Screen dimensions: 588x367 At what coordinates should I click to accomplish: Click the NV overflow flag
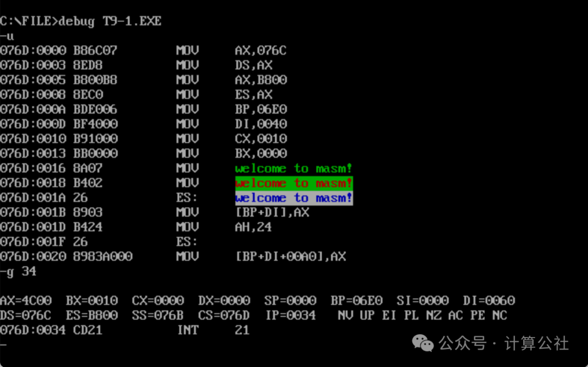point(345,315)
